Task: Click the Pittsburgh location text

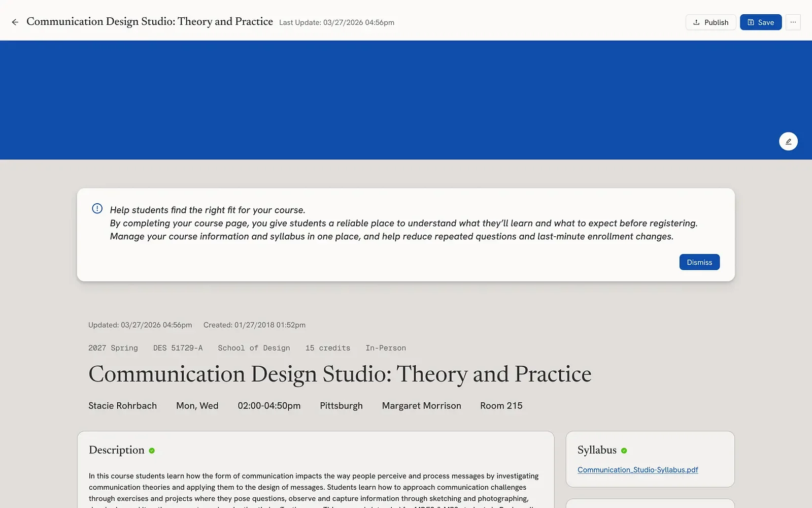Action: (x=341, y=406)
